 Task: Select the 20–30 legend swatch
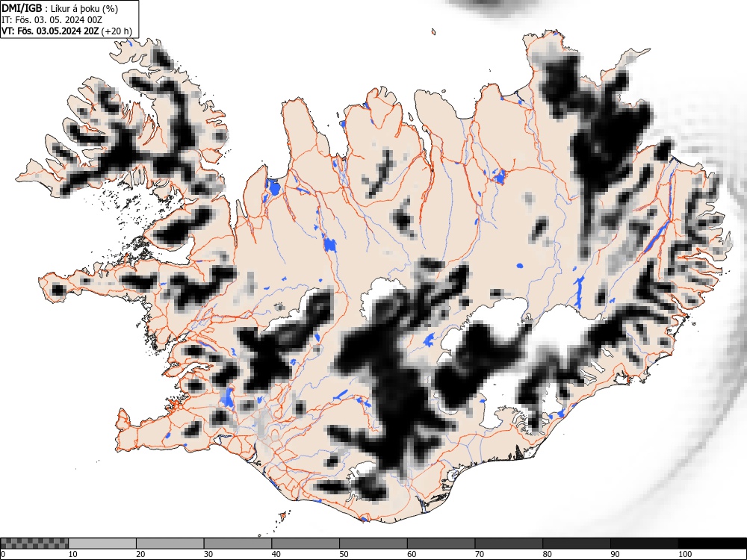coord(170,544)
